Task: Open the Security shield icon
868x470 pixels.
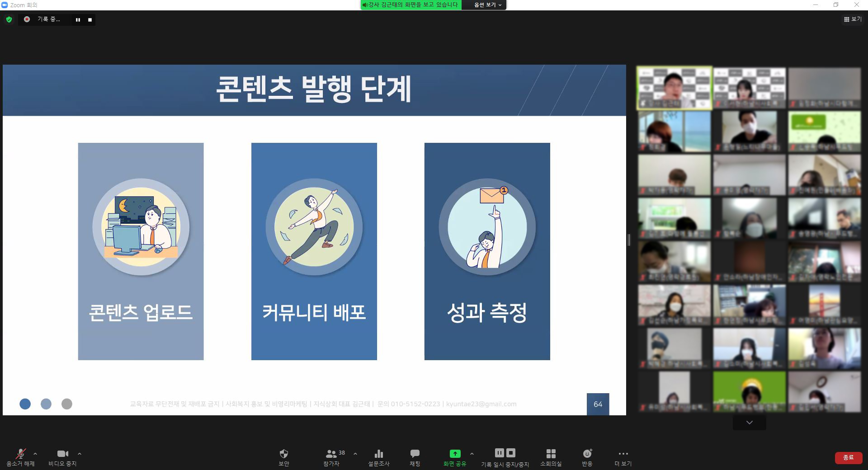Action: (x=283, y=454)
